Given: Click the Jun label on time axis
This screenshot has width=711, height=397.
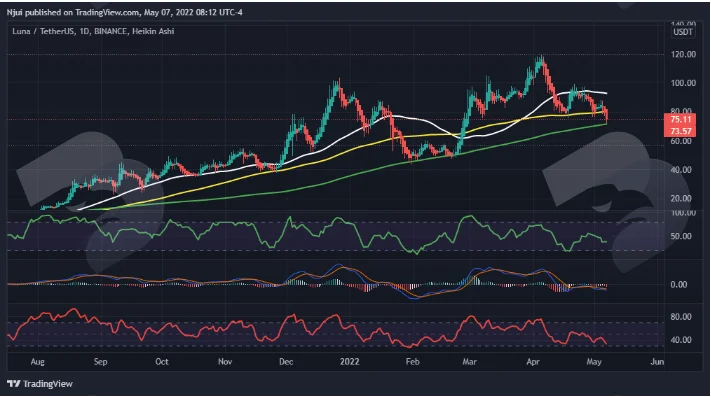Looking at the screenshot, I should (657, 362).
